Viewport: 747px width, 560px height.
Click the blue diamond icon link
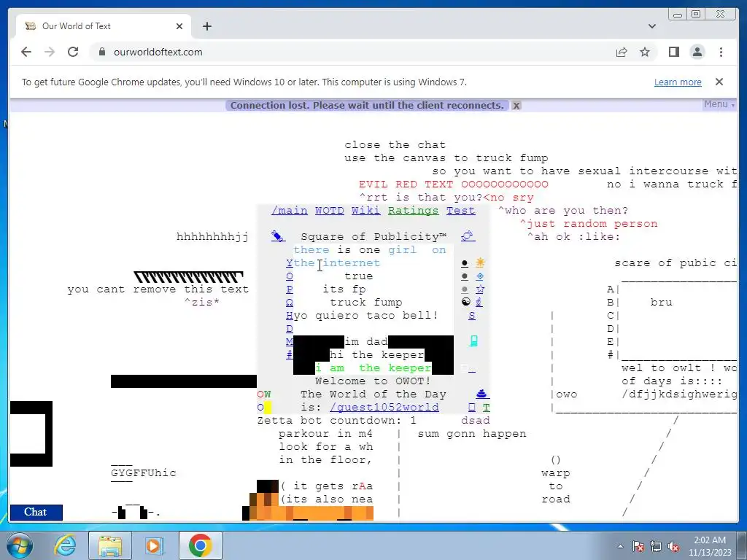point(480,276)
